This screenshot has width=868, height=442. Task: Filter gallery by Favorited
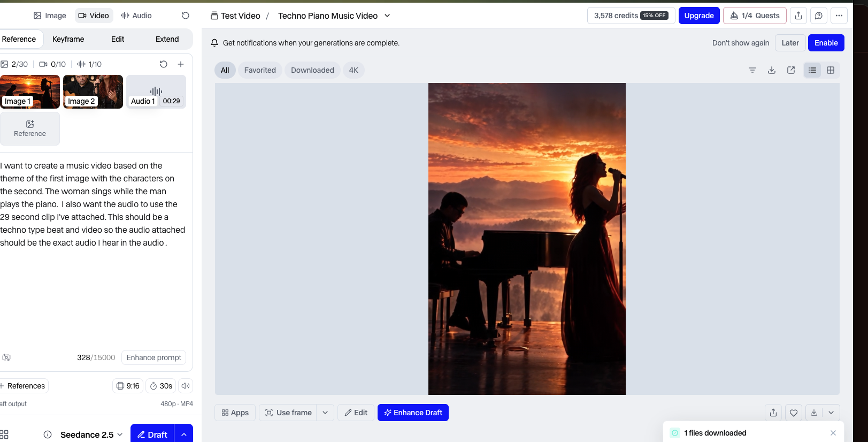(260, 70)
